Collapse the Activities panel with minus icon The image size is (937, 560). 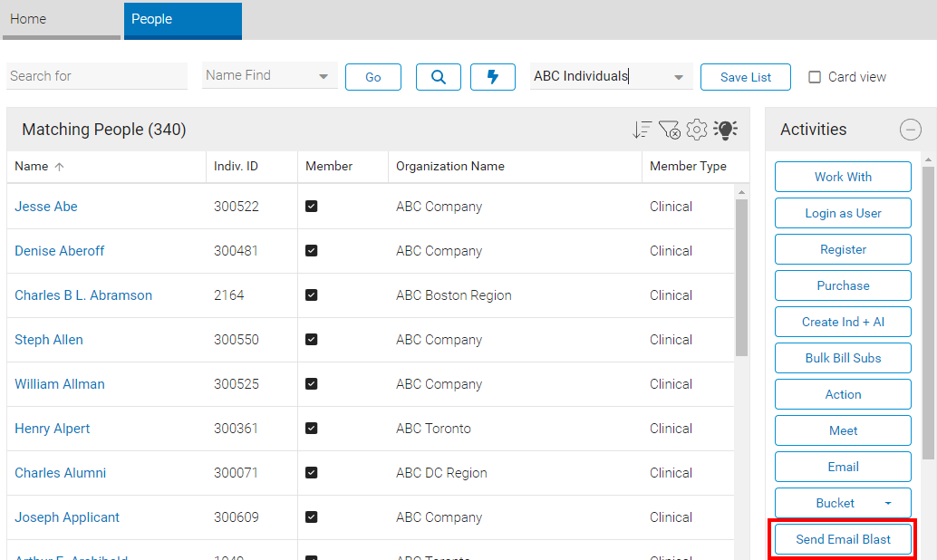[x=910, y=129]
